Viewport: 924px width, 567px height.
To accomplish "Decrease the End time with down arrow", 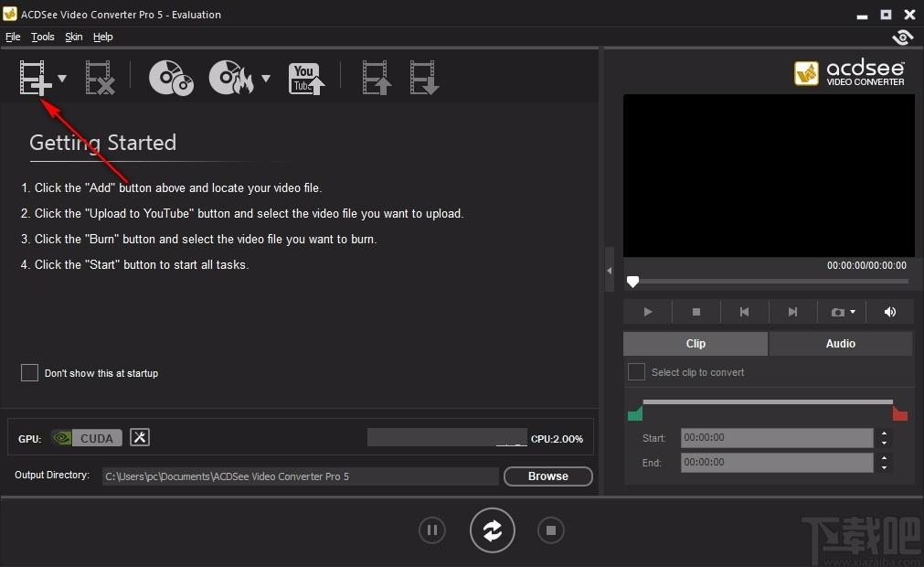I will [884, 467].
